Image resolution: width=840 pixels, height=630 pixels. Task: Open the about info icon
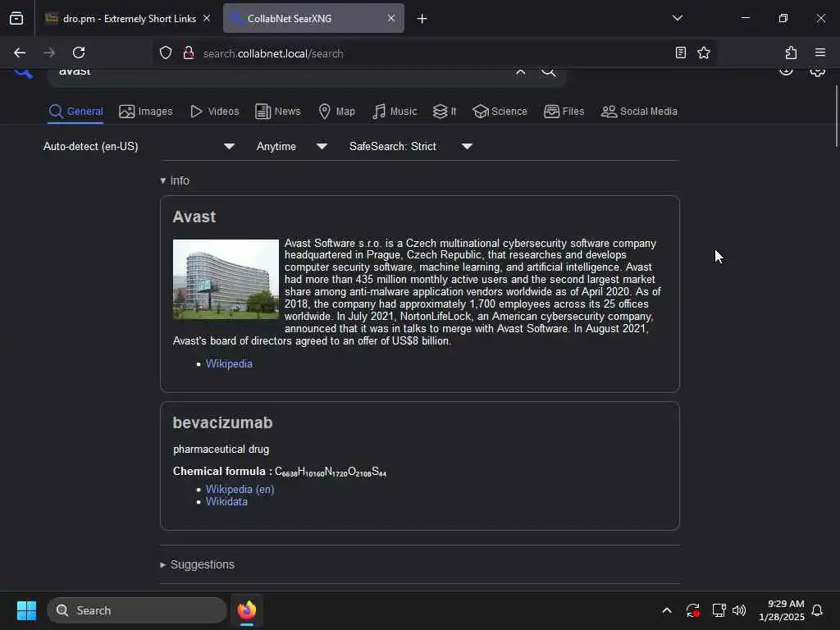785,71
